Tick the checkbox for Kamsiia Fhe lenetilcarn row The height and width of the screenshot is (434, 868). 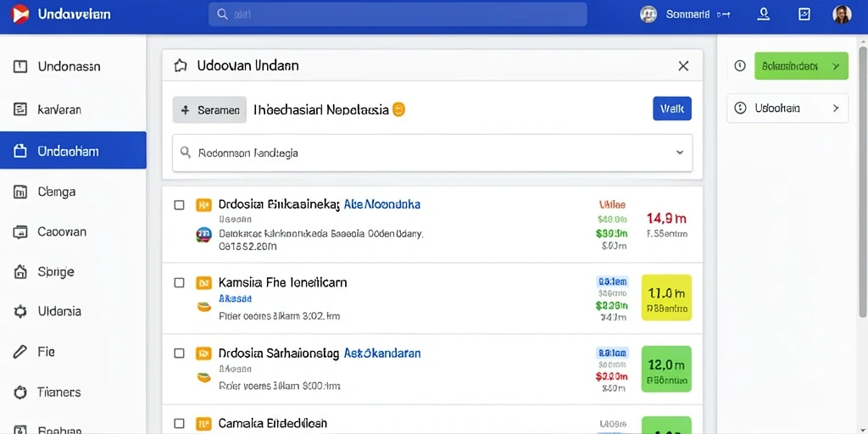(179, 283)
